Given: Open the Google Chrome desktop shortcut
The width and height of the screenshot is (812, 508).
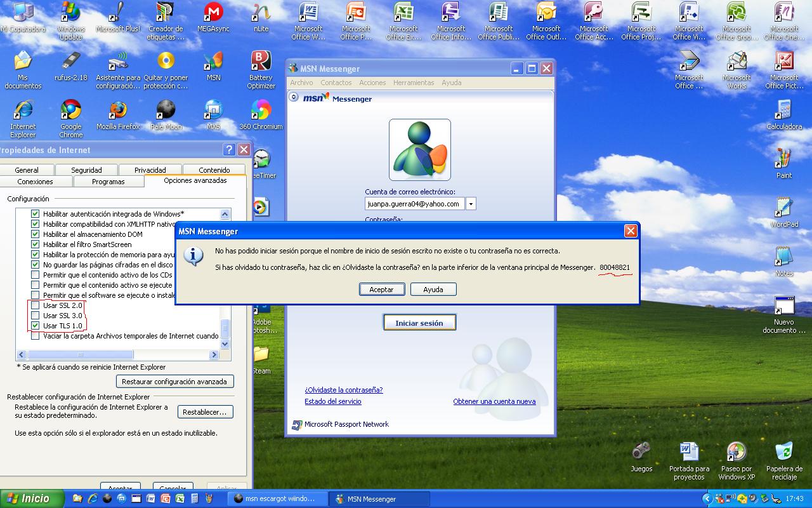Looking at the screenshot, I should point(71,119).
